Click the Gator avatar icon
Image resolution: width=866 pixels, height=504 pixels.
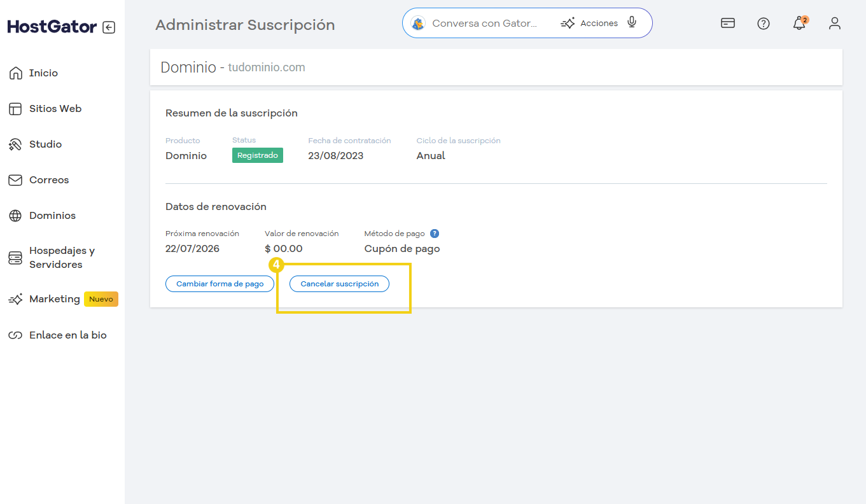coord(418,24)
